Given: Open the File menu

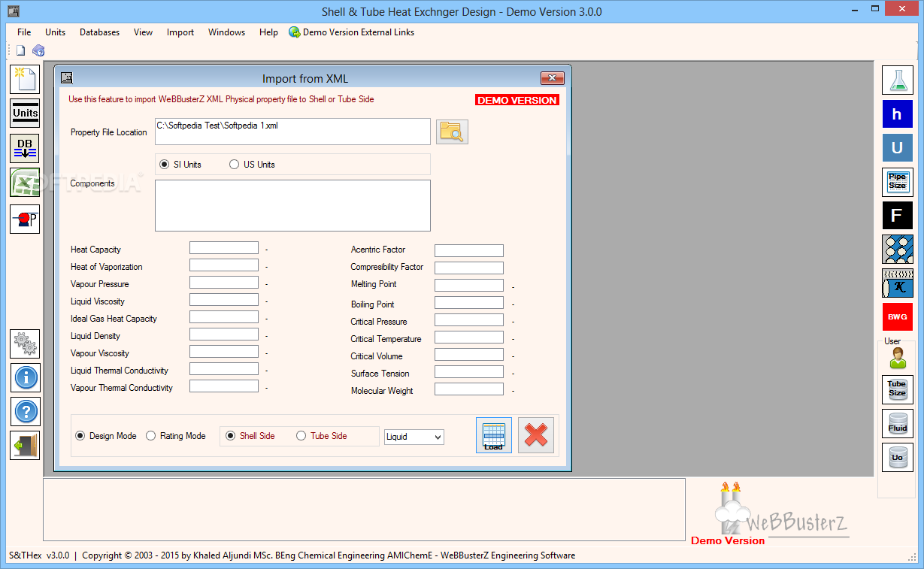Looking at the screenshot, I should (24, 32).
